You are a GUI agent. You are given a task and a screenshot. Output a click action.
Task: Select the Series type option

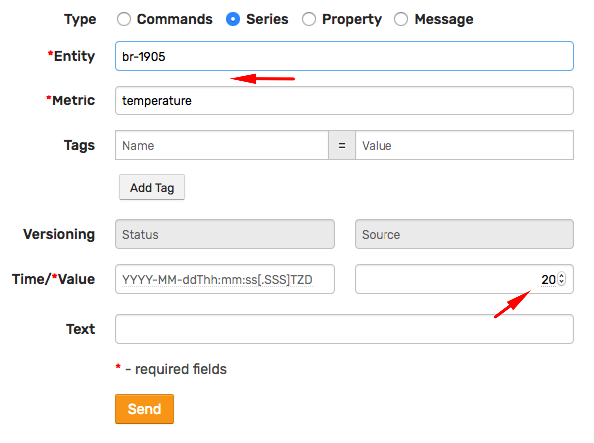pos(233,19)
